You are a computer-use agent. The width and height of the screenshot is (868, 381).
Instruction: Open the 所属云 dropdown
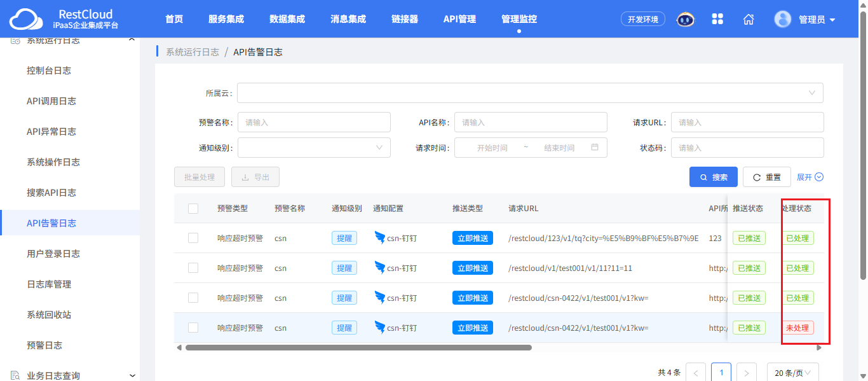pos(530,93)
